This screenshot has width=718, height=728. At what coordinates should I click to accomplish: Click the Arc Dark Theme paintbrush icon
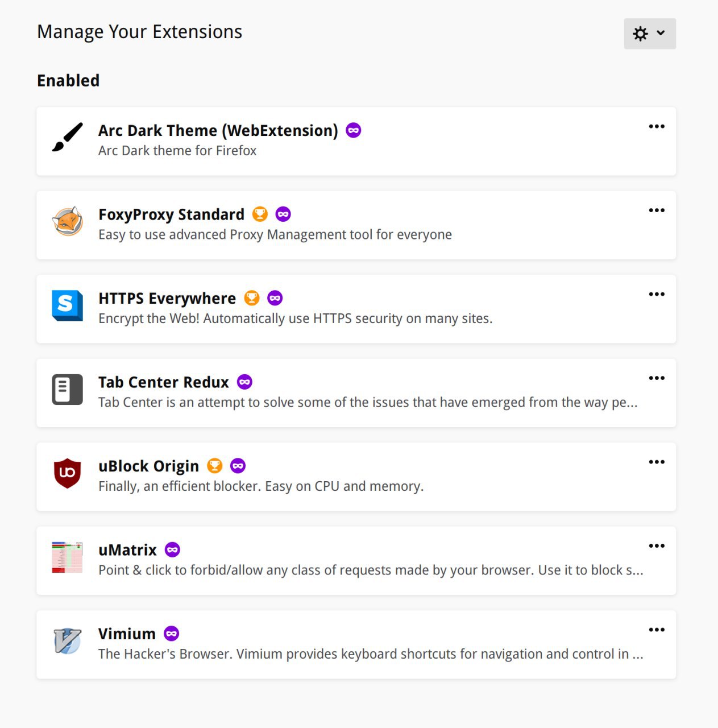tap(68, 137)
